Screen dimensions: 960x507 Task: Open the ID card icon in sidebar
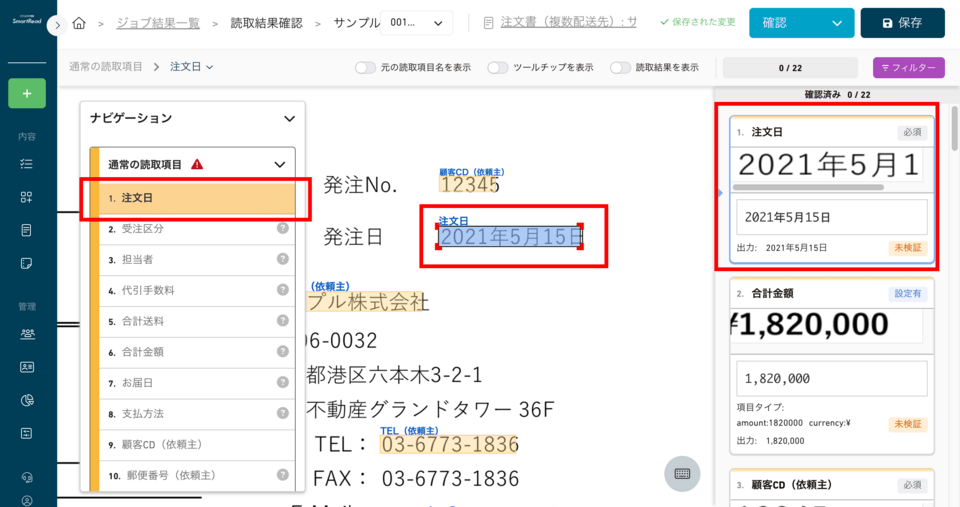[27, 367]
